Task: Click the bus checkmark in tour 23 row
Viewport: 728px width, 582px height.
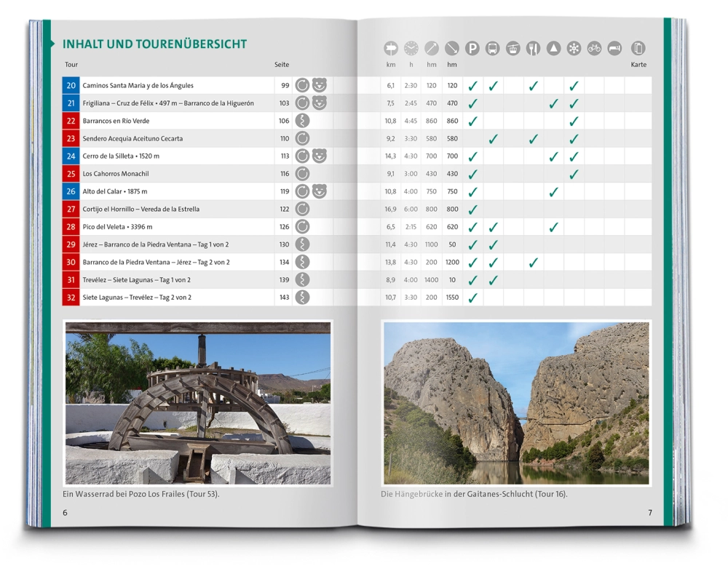Action: [493, 138]
